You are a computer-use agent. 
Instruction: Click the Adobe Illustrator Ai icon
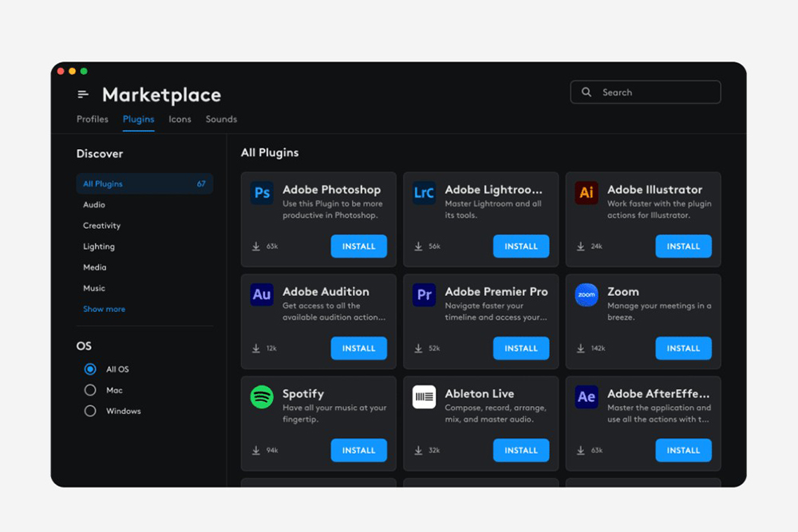(x=587, y=193)
